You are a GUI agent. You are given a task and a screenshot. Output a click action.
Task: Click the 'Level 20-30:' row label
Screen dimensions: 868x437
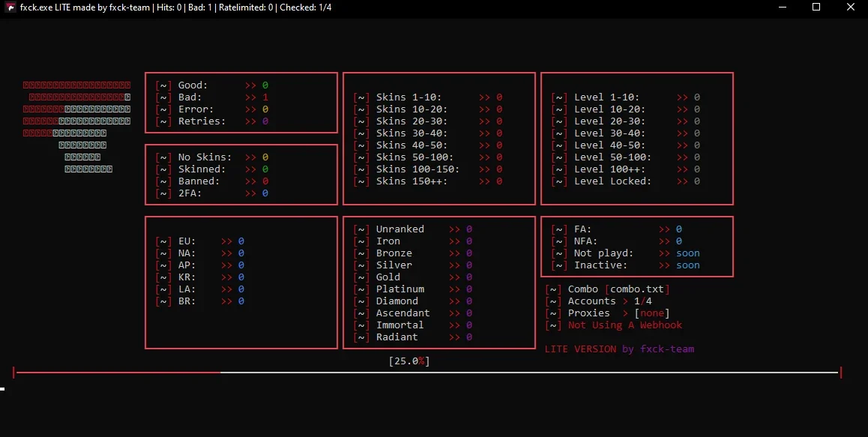[x=610, y=121]
